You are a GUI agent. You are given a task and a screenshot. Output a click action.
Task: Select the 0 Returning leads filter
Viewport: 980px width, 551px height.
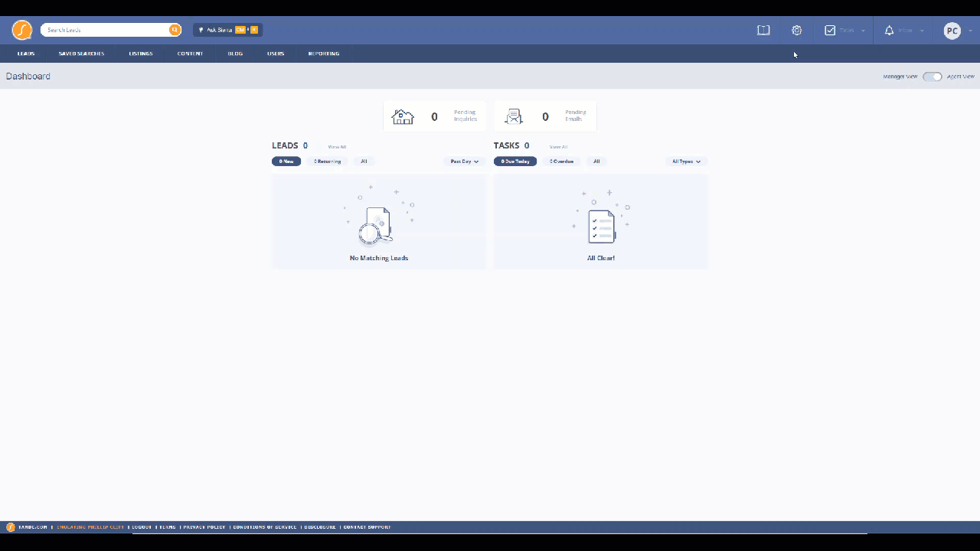pos(327,161)
